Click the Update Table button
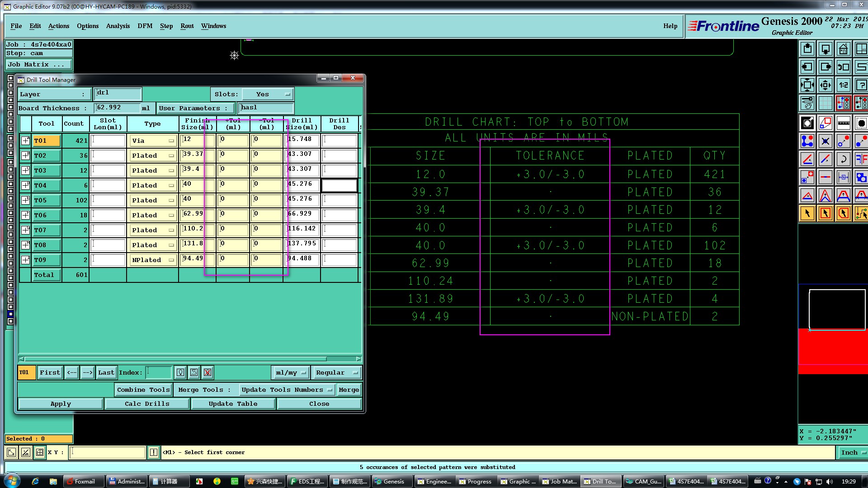868x488 pixels. click(233, 404)
